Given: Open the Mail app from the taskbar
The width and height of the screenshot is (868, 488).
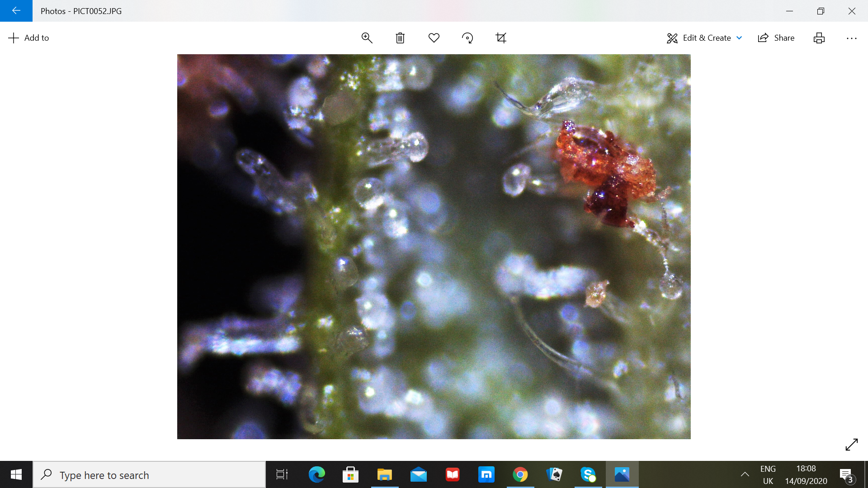Looking at the screenshot, I should (x=419, y=474).
